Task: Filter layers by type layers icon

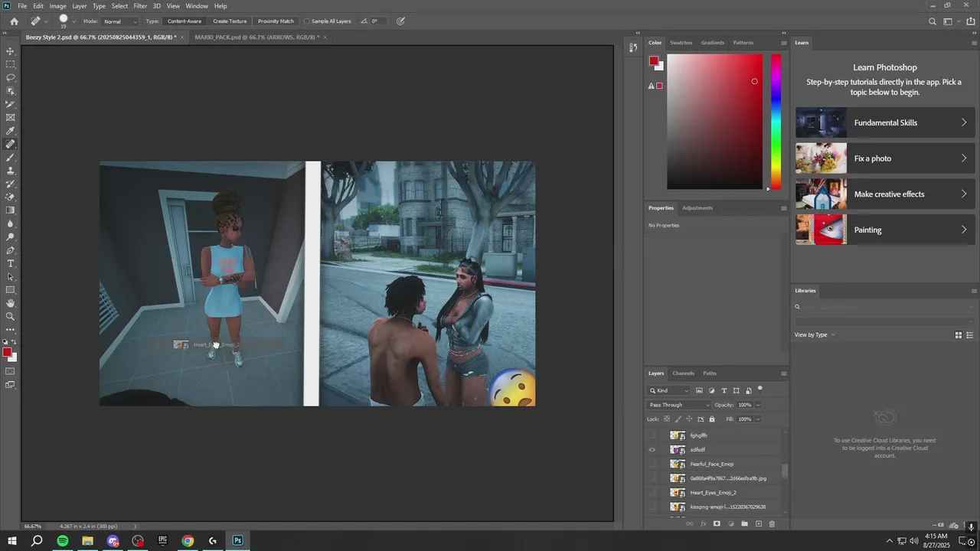Action: [x=724, y=390]
